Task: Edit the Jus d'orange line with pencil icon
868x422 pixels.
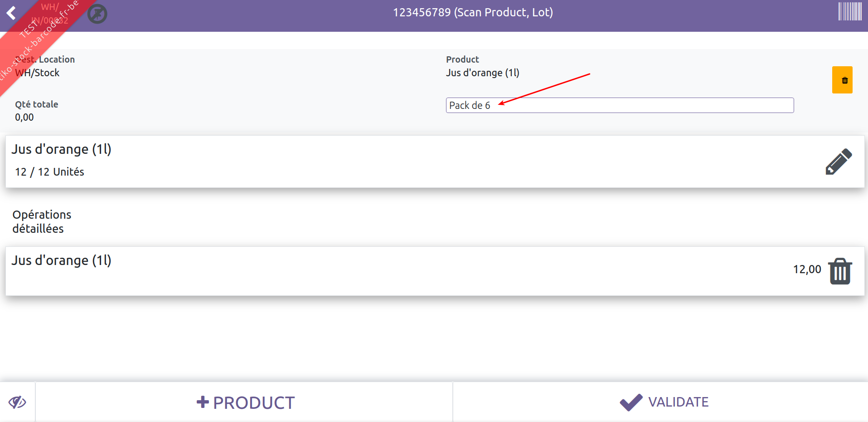Action: (839, 162)
